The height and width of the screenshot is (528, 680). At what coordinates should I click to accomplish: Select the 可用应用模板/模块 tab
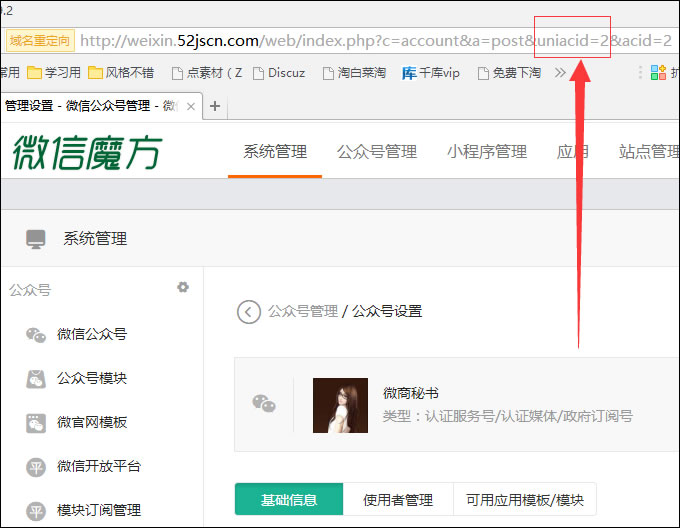(524, 499)
